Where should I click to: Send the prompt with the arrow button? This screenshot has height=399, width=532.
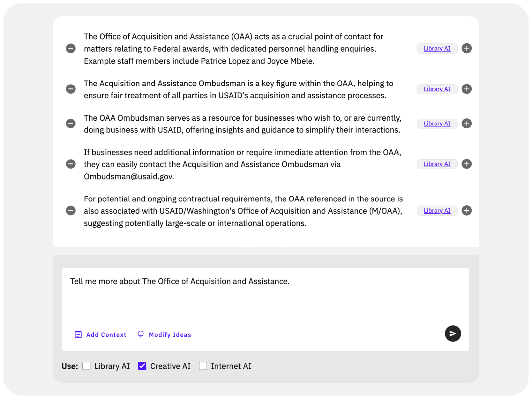coord(453,334)
